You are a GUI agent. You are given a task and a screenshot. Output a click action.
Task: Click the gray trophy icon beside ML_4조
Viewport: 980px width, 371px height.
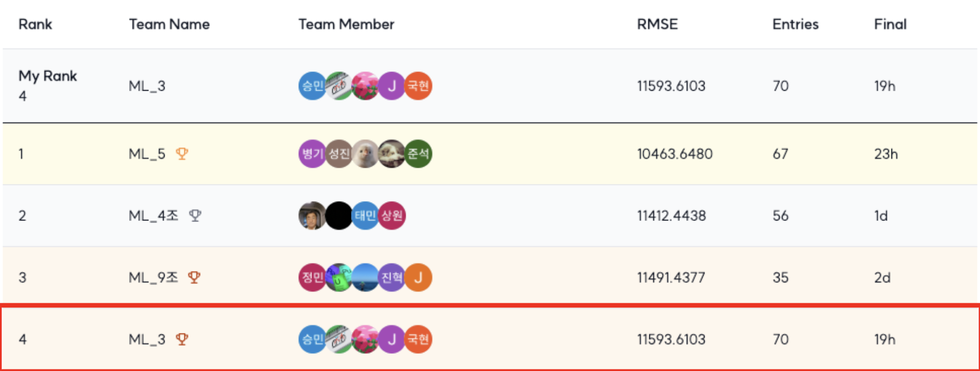pos(195,215)
